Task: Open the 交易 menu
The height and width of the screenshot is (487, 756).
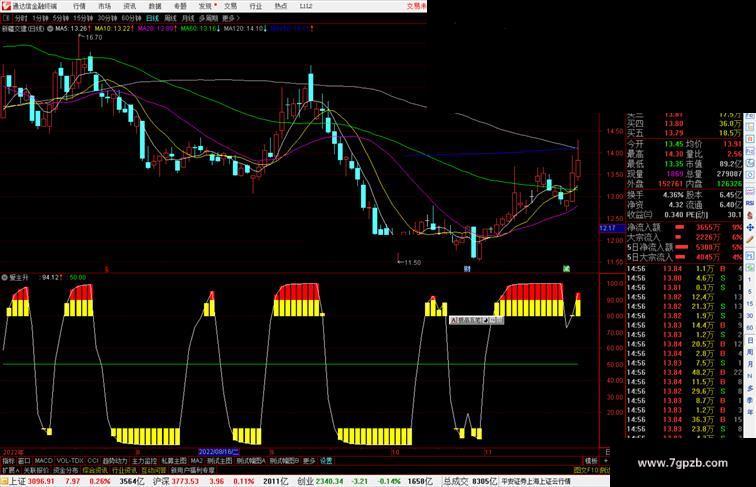Action: point(230,6)
